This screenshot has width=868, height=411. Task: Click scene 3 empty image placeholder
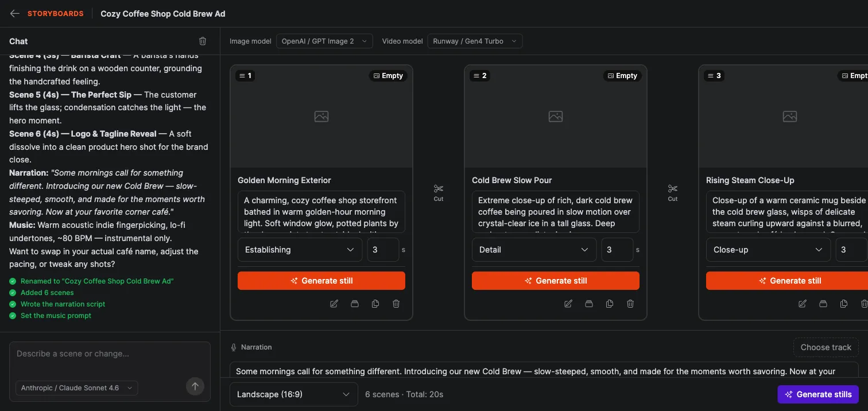790,117
